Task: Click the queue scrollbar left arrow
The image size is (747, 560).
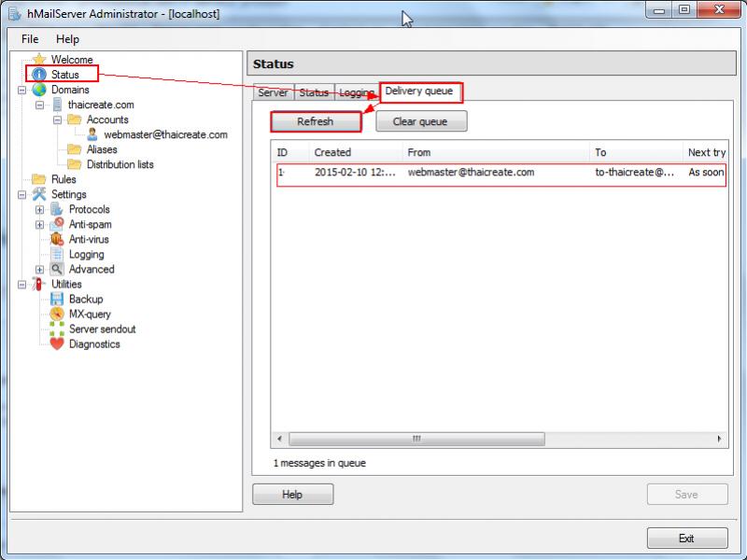Action: (x=279, y=439)
